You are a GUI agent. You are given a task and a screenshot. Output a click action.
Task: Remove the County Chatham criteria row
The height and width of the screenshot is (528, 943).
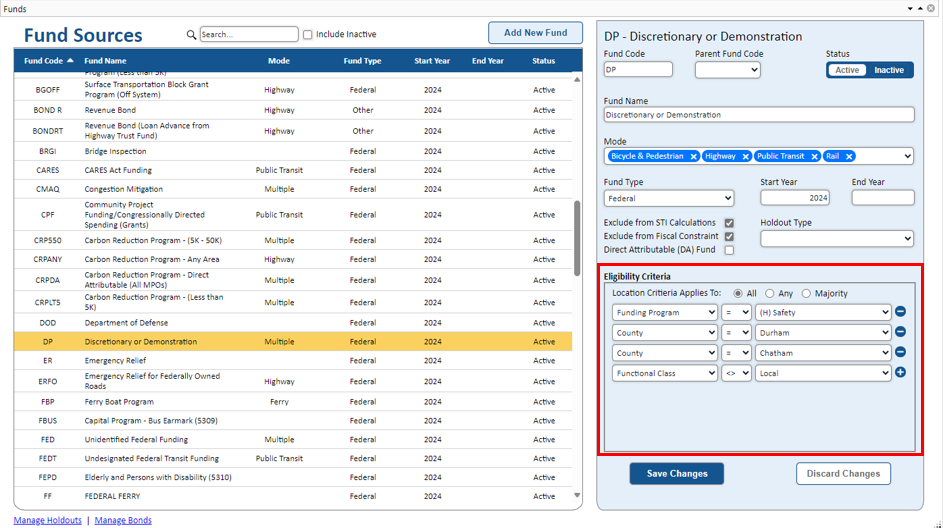pyautogui.click(x=900, y=352)
